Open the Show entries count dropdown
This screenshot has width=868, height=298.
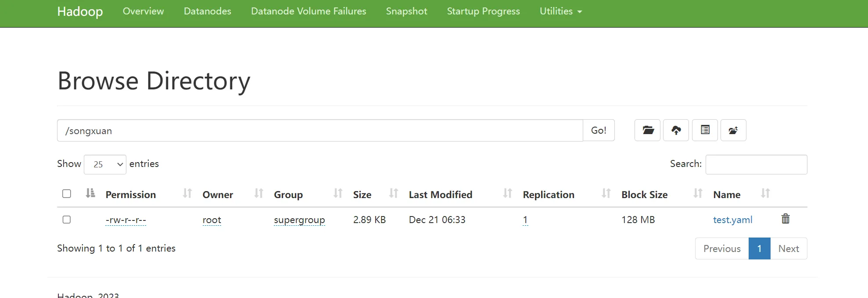click(x=105, y=164)
